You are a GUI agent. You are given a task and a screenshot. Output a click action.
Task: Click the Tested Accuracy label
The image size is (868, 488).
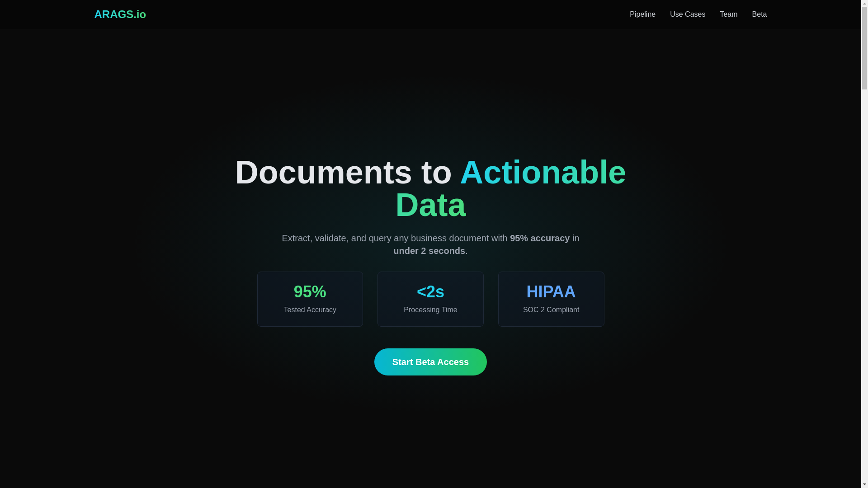pyautogui.click(x=310, y=310)
